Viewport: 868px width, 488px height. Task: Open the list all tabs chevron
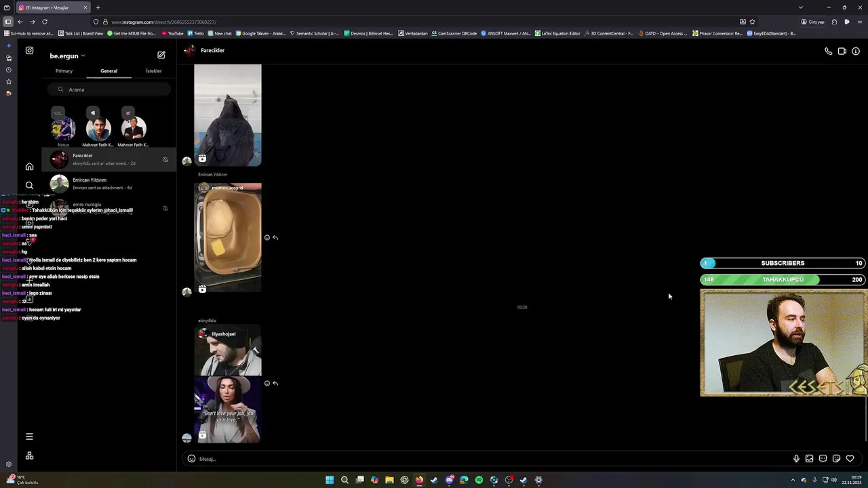coord(800,7)
